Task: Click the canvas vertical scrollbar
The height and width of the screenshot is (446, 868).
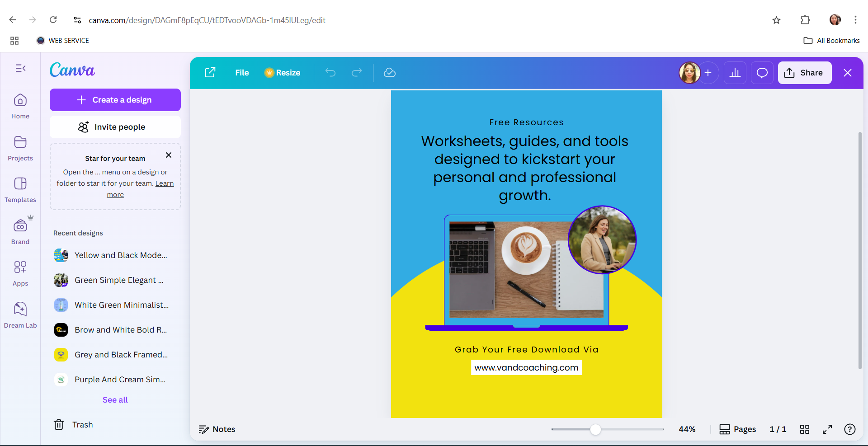Action: [860, 251]
